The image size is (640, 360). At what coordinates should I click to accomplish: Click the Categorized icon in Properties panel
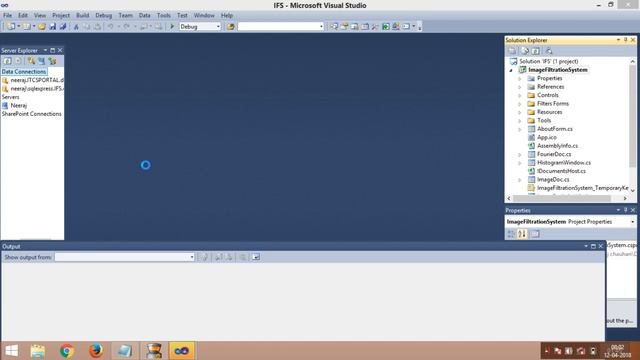pos(511,234)
